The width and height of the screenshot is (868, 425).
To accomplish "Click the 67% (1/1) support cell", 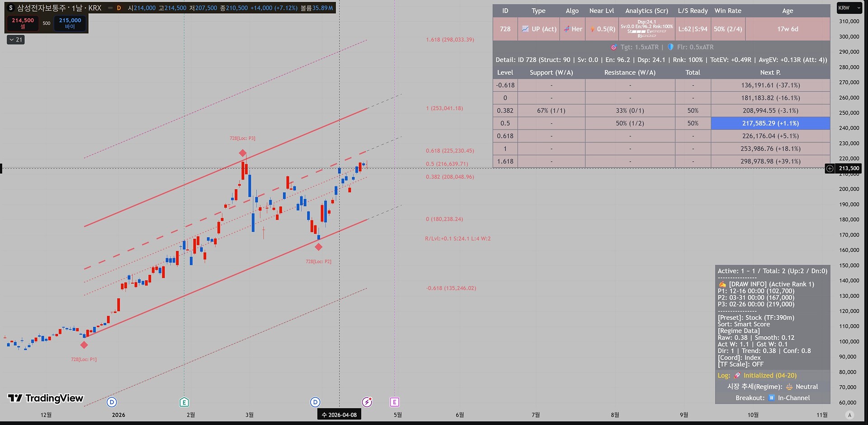I will (551, 110).
